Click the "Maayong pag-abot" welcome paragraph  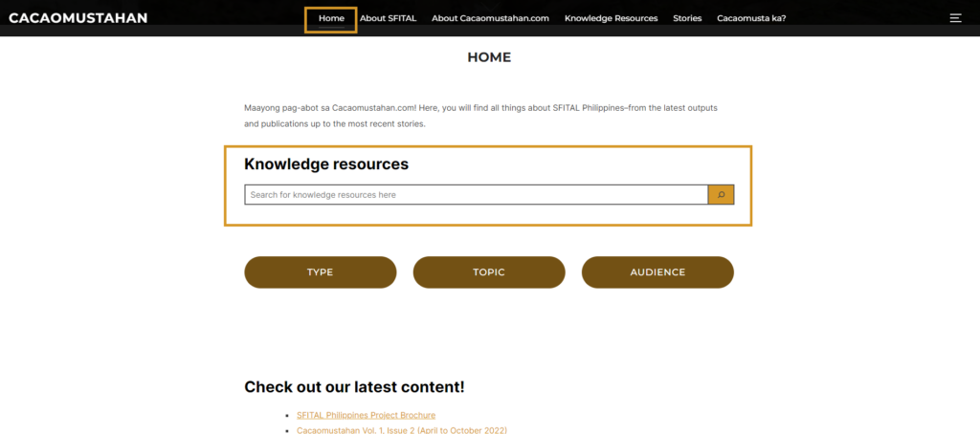(480, 116)
